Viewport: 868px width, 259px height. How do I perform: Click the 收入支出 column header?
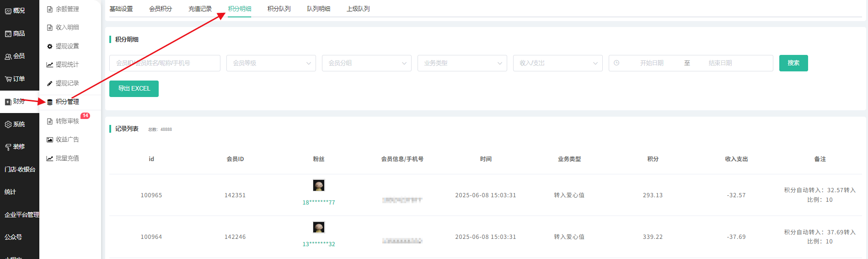click(x=736, y=159)
